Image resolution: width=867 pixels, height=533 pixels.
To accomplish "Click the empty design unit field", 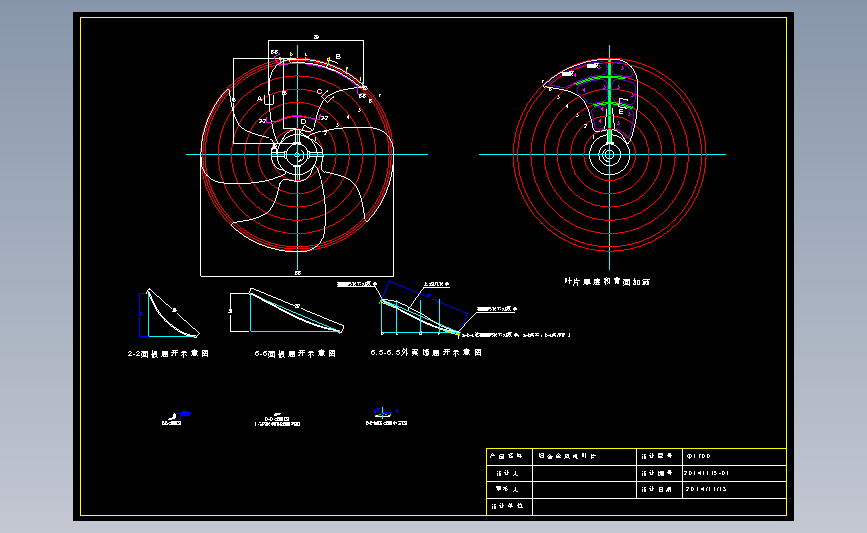I will (x=659, y=506).
